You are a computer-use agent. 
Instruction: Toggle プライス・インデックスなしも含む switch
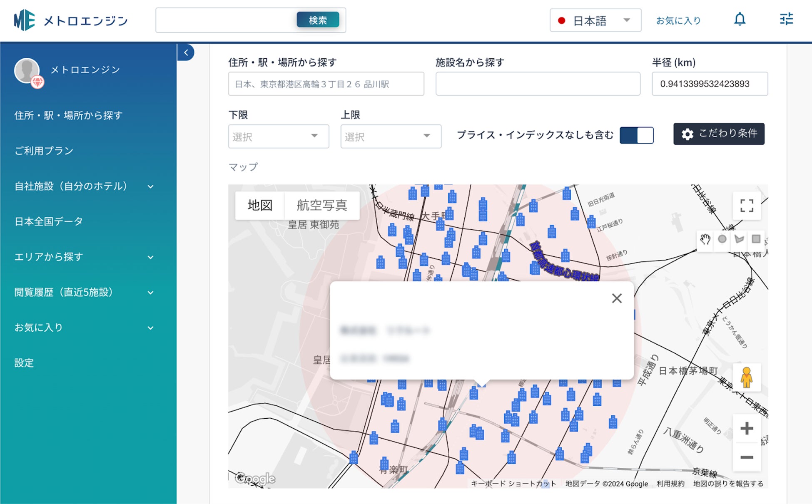pyautogui.click(x=636, y=135)
